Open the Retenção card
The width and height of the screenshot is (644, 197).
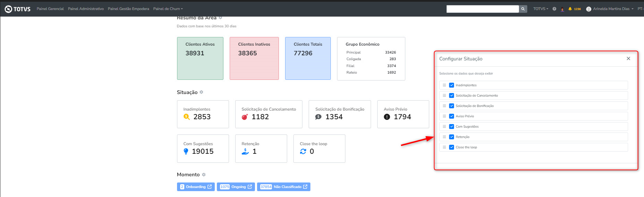[261, 149]
